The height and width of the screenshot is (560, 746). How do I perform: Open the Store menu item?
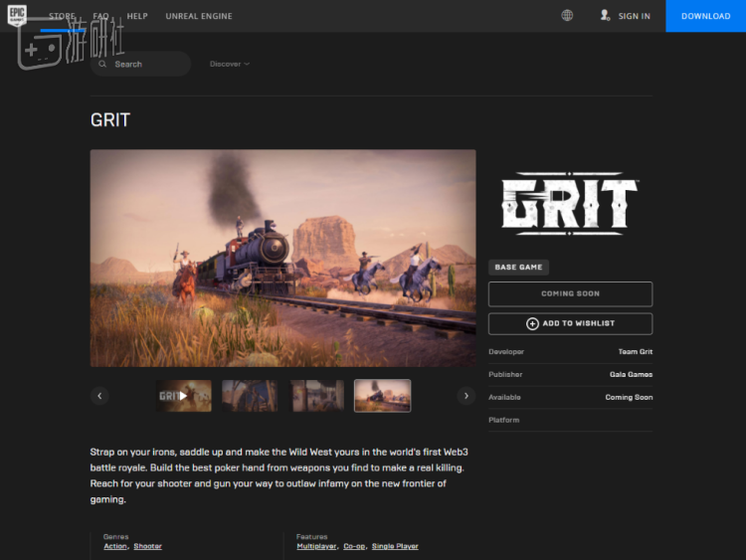(x=62, y=16)
